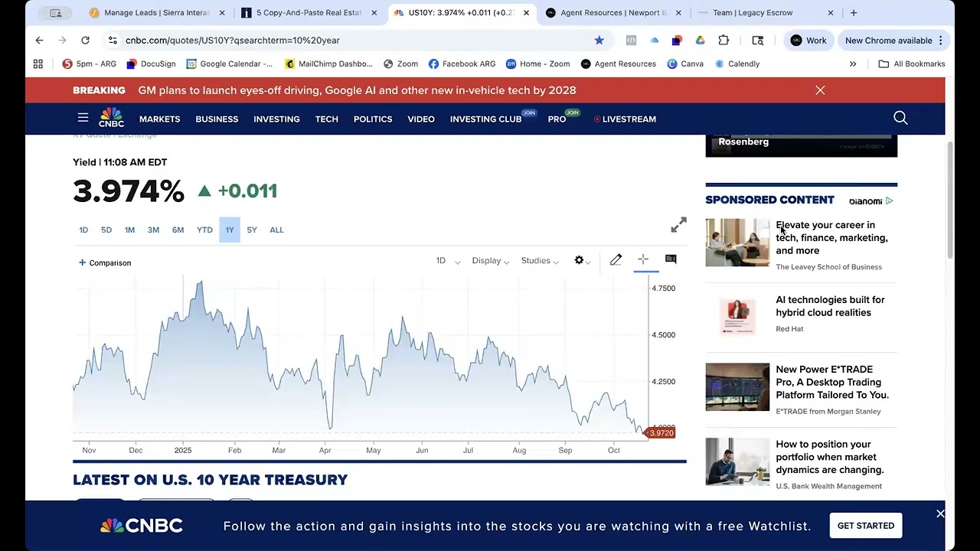Click the bookmark star icon

click(x=599, y=40)
